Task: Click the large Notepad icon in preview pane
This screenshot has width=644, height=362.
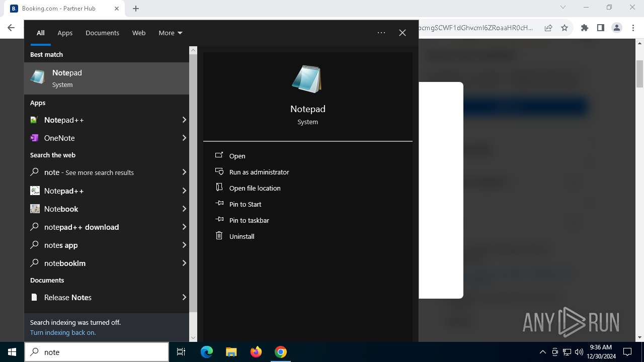Action: click(x=307, y=79)
